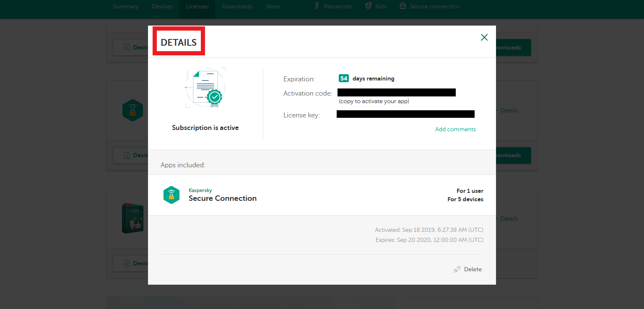The height and width of the screenshot is (309, 644).
Task: Click the key icon beside Passwords
Action: tap(317, 6)
